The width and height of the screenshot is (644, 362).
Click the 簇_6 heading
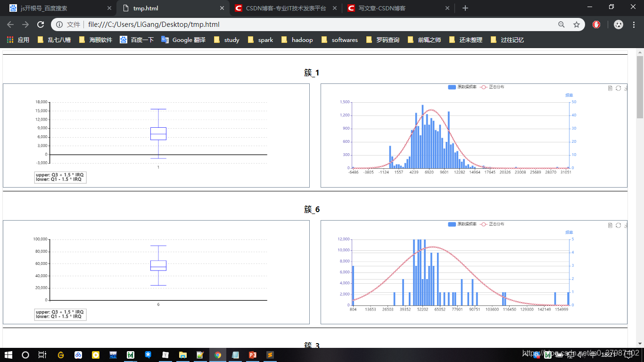point(312,209)
